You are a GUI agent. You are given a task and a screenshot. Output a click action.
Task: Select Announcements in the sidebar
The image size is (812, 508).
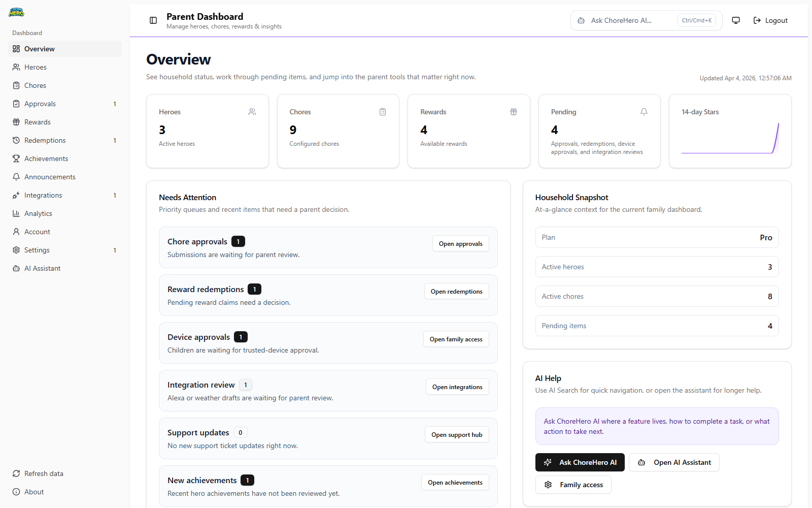coord(50,176)
